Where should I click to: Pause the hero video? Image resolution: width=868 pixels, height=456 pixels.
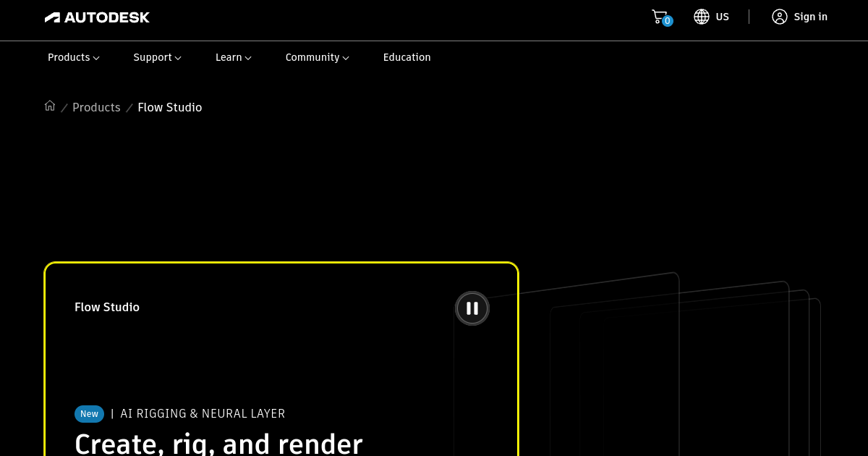pos(472,308)
